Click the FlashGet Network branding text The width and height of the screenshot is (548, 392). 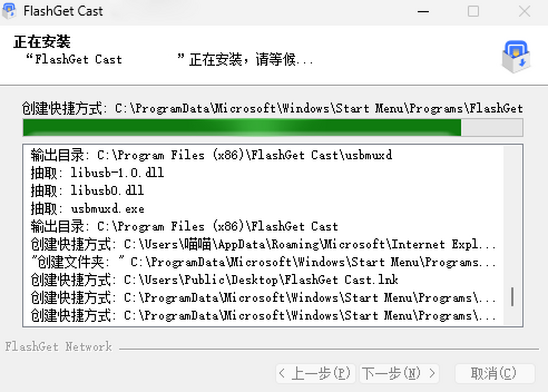[x=58, y=347]
